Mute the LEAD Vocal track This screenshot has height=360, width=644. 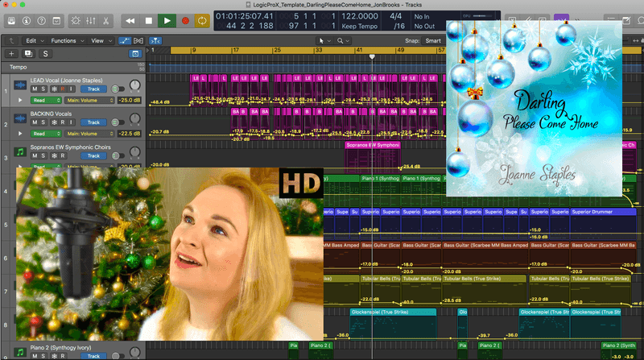point(35,89)
